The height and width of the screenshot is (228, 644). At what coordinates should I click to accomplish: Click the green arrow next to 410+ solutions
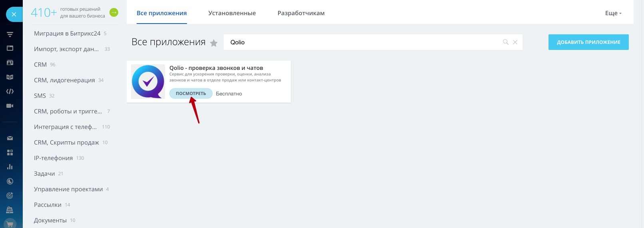point(114,13)
